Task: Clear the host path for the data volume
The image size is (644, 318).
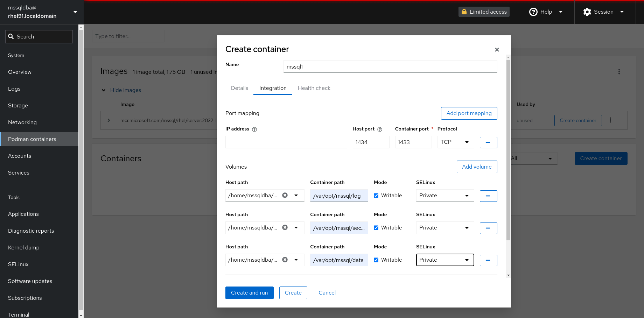Action: tap(285, 260)
